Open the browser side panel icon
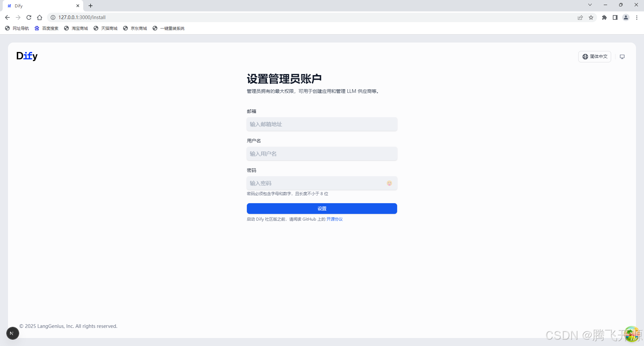 click(x=615, y=17)
